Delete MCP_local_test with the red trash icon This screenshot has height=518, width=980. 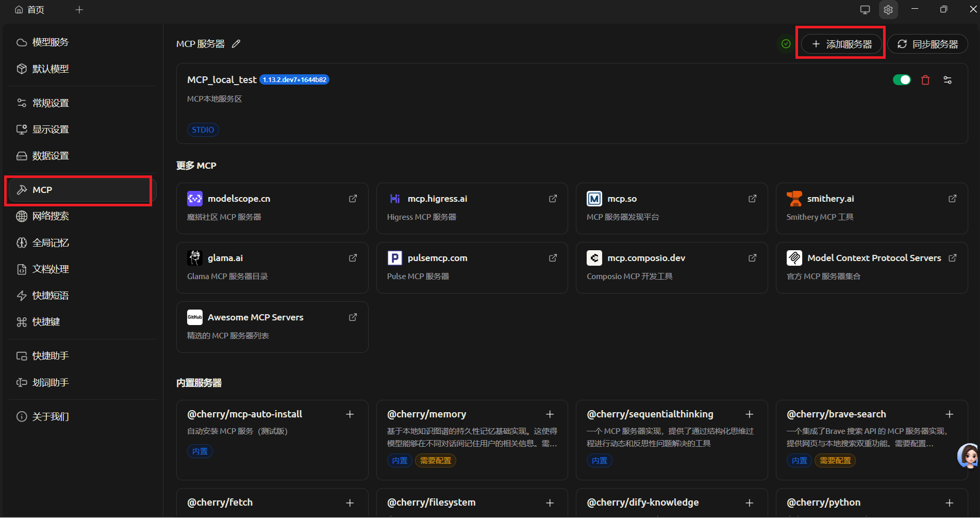[x=925, y=80]
